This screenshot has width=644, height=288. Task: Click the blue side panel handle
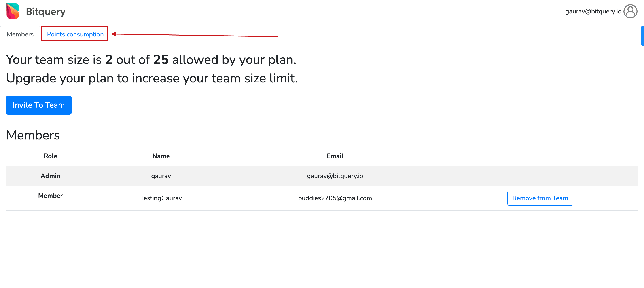click(x=642, y=36)
